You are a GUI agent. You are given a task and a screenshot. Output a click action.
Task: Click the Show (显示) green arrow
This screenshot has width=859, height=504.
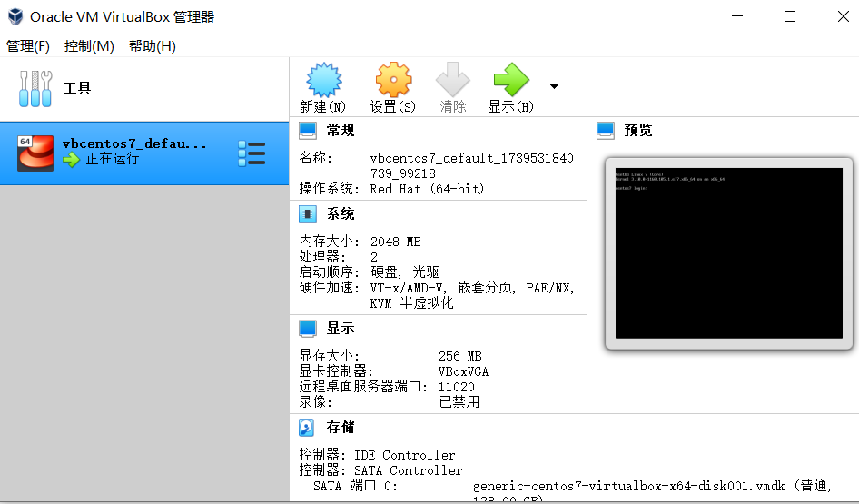pyautogui.click(x=511, y=80)
